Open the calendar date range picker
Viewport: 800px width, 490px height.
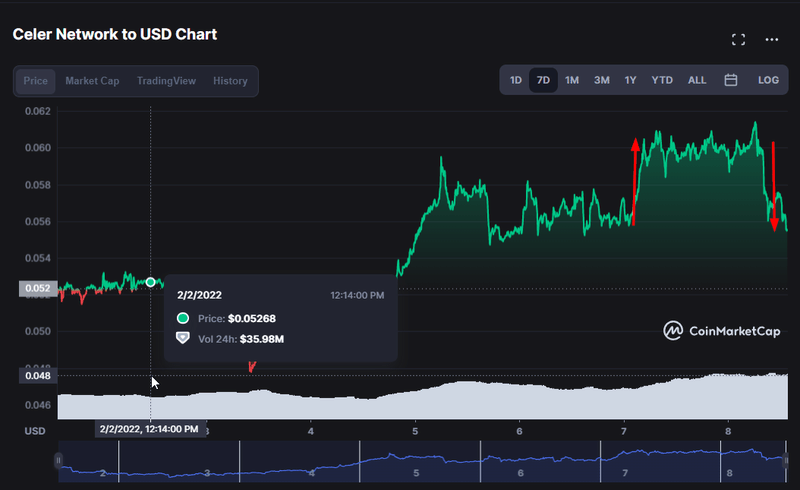coord(731,80)
